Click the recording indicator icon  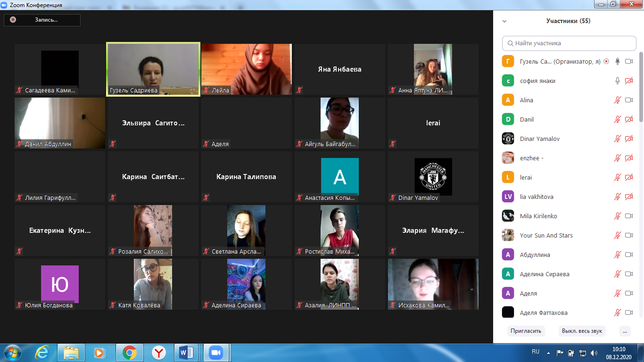[x=13, y=20]
